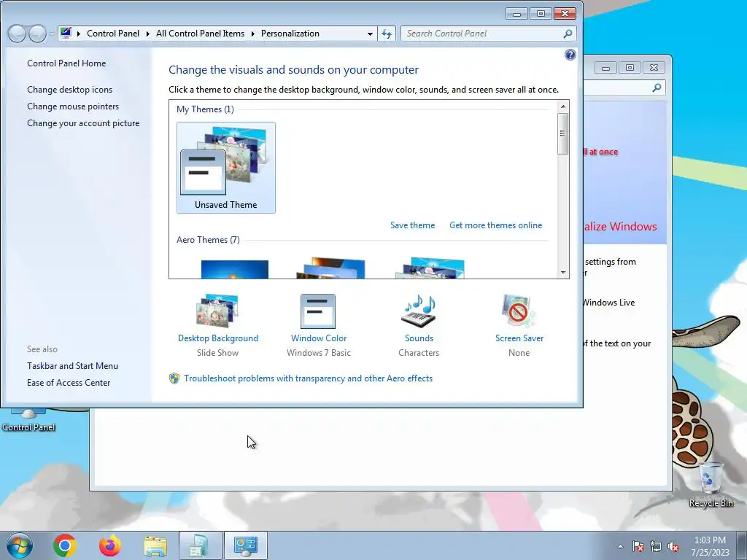The height and width of the screenshot is (560, 747).
Task: Open Taskbar and Start Menu link
Action: (72, 366)
